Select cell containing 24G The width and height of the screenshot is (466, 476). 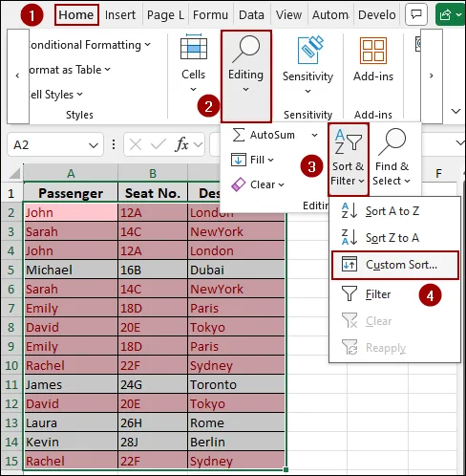(x=153, y=384)
